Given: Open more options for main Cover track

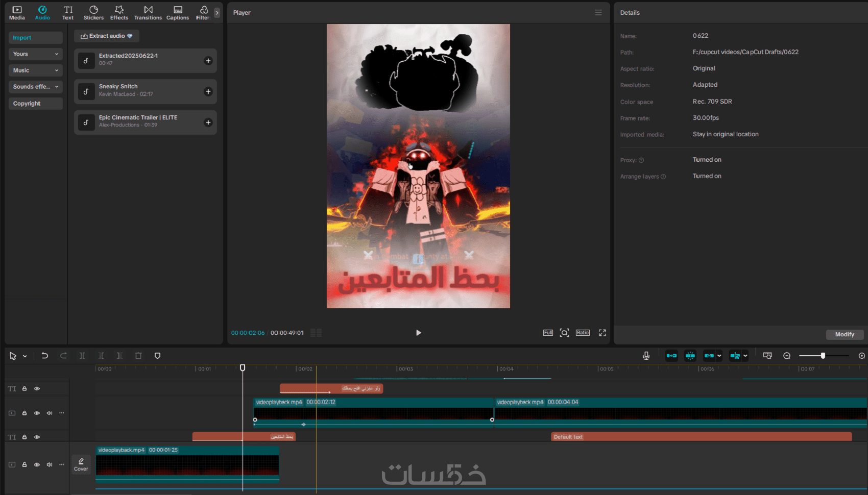Looking at the screenshot, I should (62, 465).
